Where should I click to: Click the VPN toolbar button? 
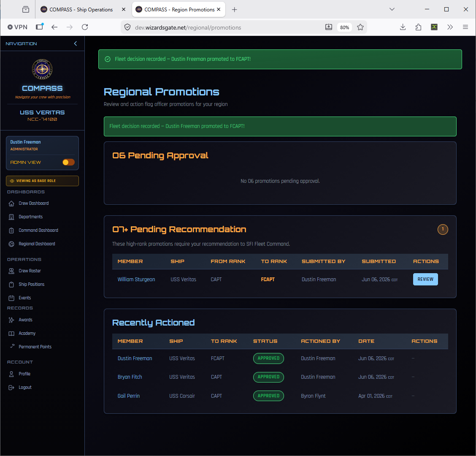(x=18, y=27)
